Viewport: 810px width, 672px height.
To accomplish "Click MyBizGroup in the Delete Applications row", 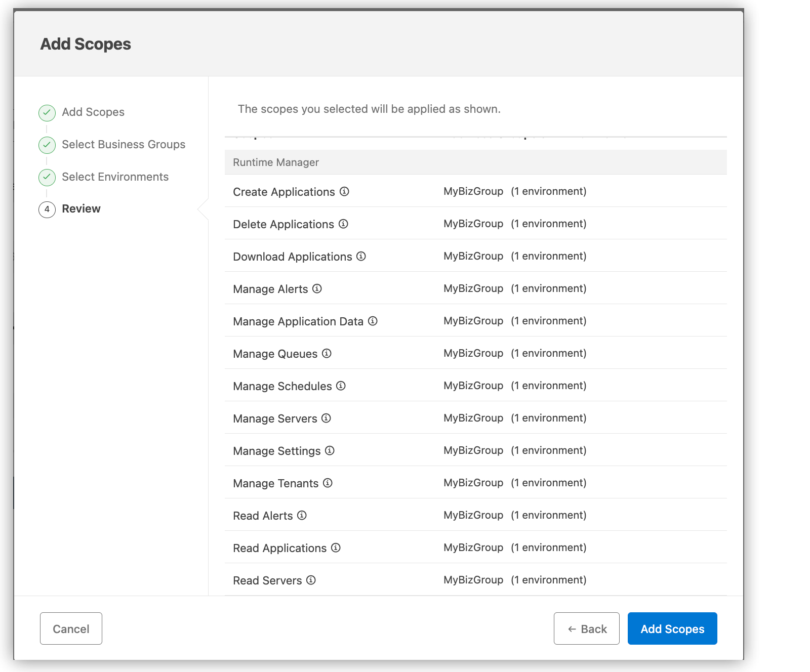I will 473,224.
